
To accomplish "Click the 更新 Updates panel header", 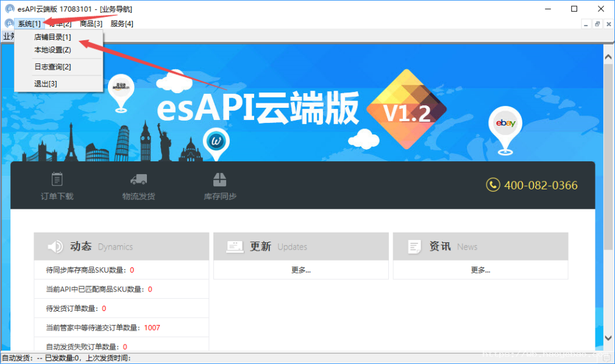I will tap(301, 247).
